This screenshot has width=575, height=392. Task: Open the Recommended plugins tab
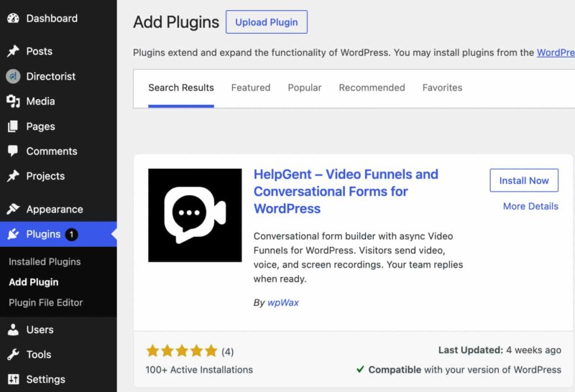pyautogui.click(x=372, y=88)
